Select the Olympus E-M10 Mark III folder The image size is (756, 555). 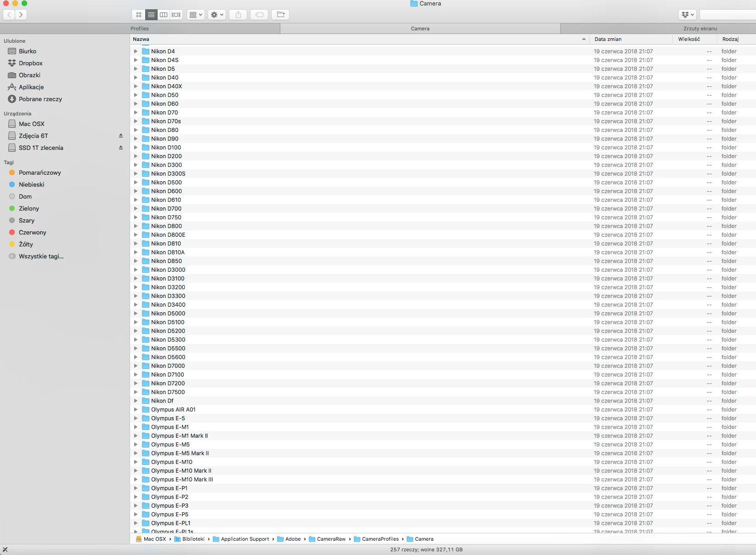coord(443,479)
